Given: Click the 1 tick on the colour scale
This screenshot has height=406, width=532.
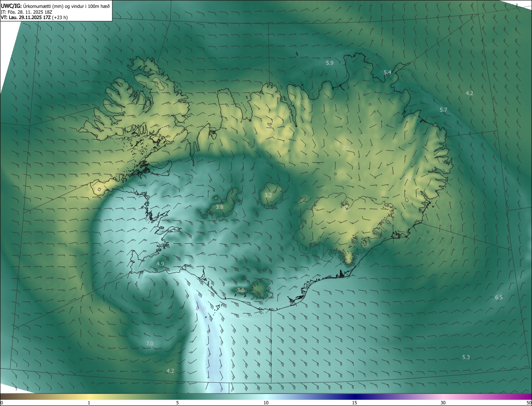Looking at the screenshot, I should click(89, 403).
